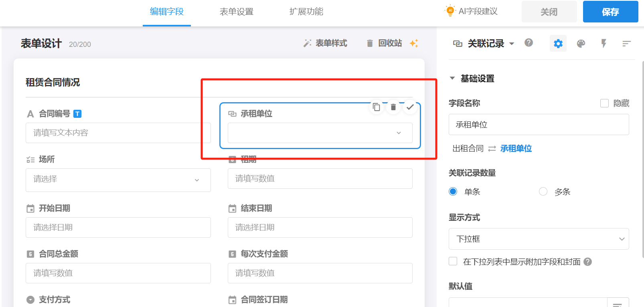Screen dimensions: 644x307
Task: Click the 默认值 label
Action: [460, 286]
